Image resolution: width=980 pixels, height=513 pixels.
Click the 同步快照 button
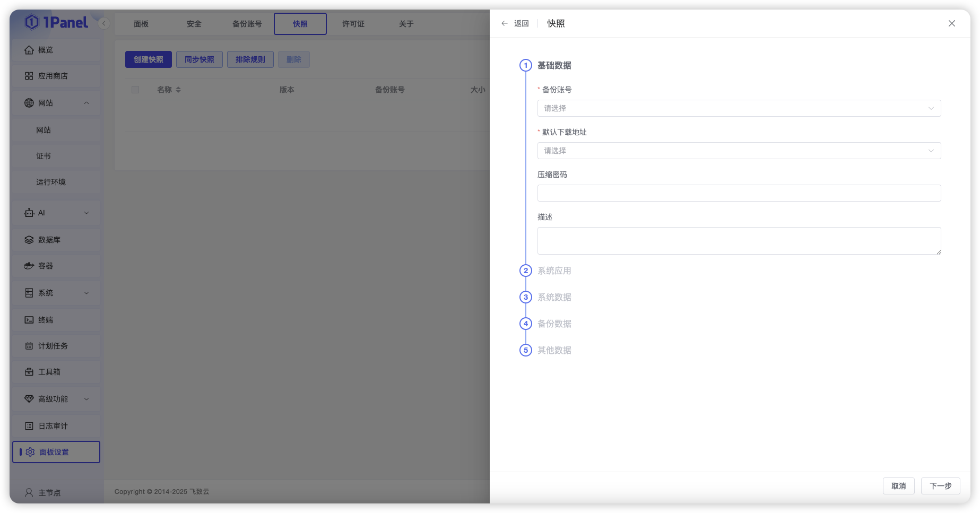pyautogui.click(x=199, y=59)
